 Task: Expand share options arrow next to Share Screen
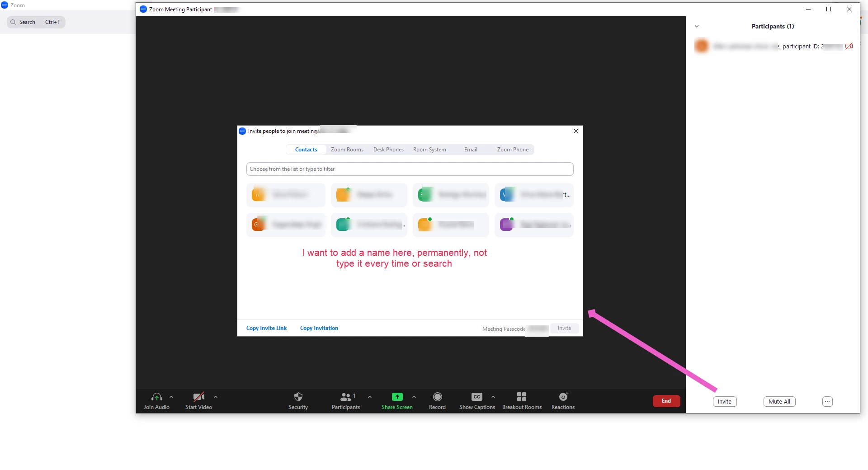pyautogui.click(x=414, y=397)
